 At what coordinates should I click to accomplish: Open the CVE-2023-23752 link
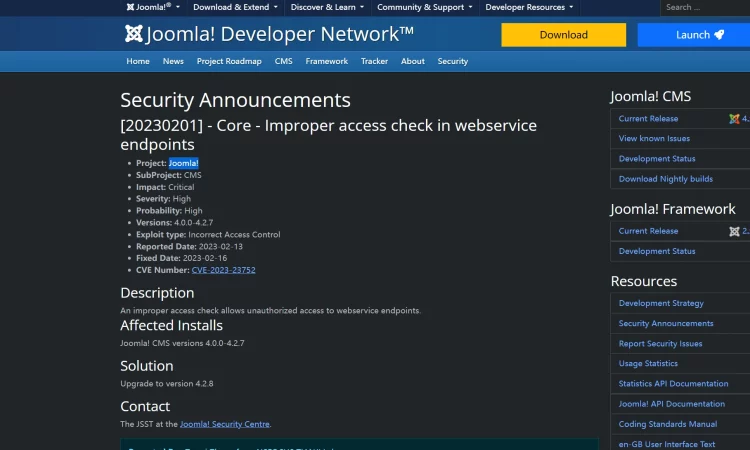click(x=223, y=270)
